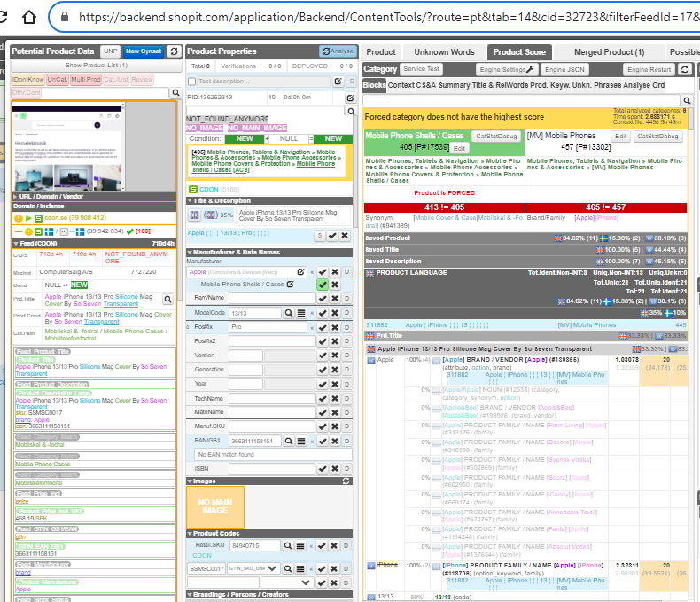
Task: Click the New Synset button
Action: [144, 51]
